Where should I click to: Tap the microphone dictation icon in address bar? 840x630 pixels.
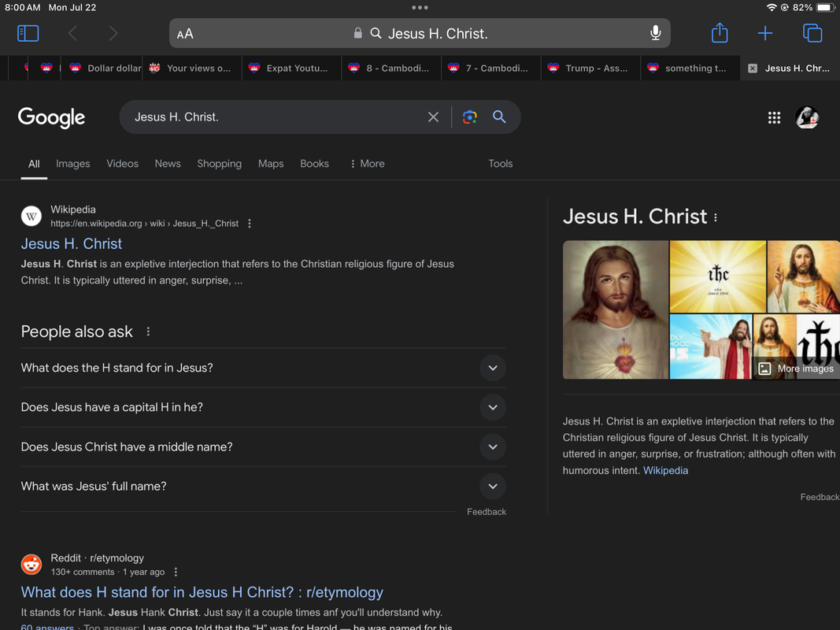pos(655,33)
